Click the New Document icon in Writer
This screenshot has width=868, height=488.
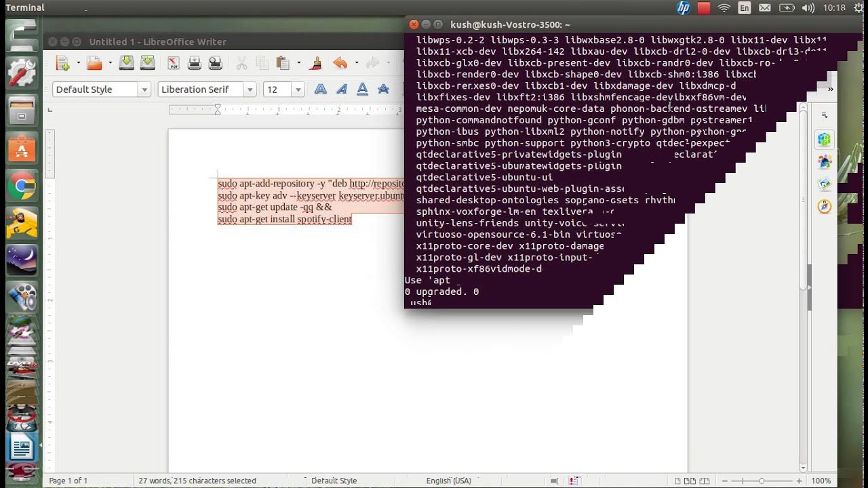click(x=62, y=64)
